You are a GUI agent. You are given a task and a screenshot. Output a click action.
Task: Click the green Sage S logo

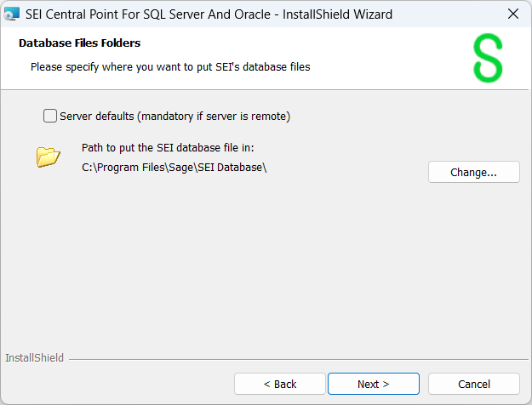coord(488,60)
